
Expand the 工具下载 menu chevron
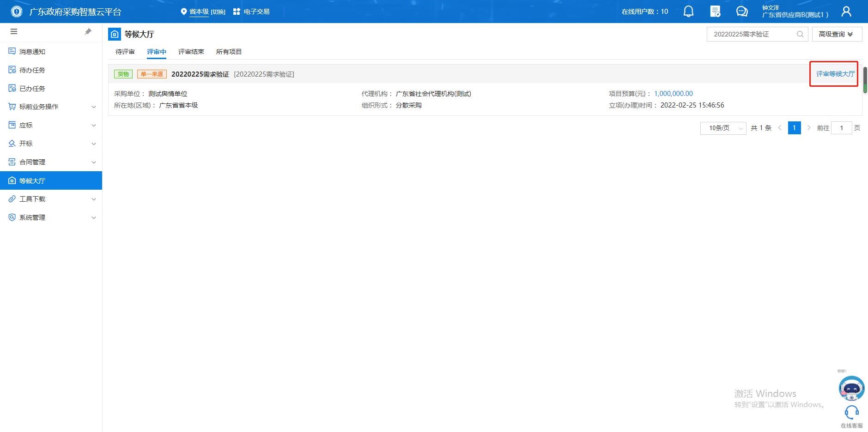(x=94, y=199)
